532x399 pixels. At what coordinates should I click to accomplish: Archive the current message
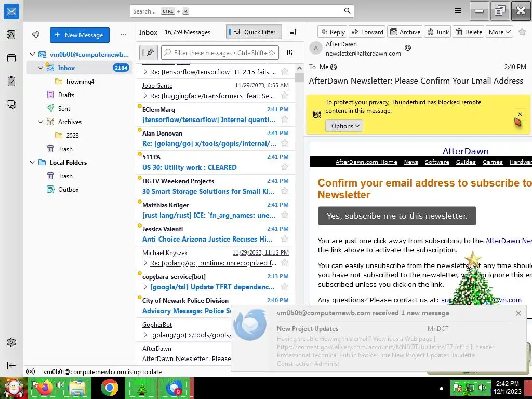click(x=405, y=32)
